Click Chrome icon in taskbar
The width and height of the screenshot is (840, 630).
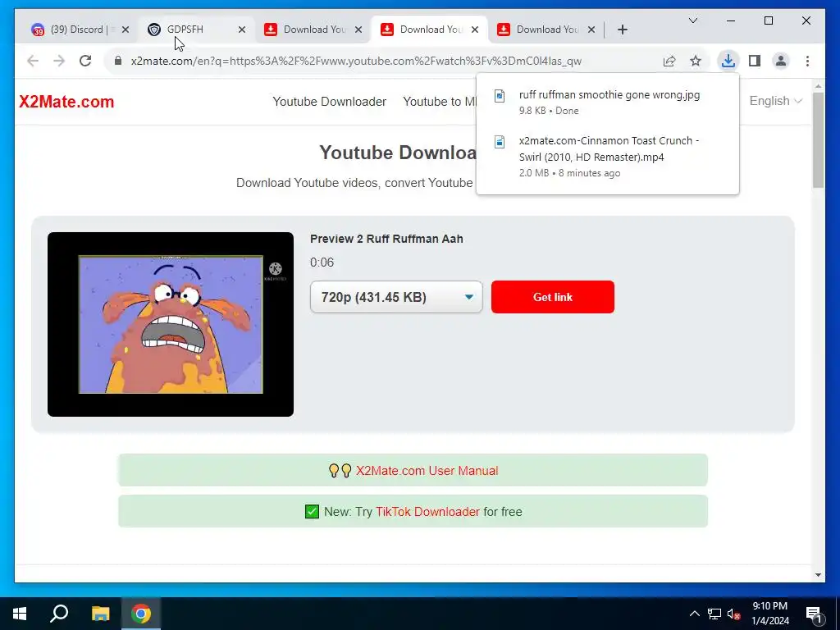(x=141, y=614)
